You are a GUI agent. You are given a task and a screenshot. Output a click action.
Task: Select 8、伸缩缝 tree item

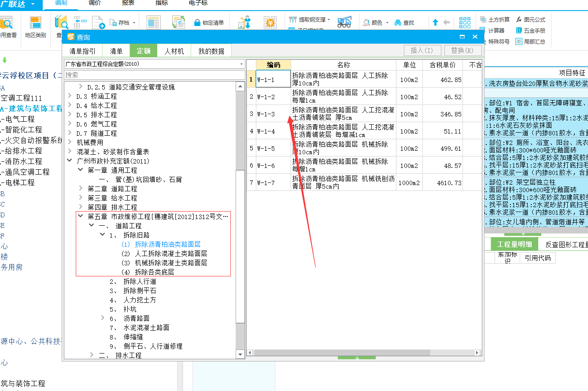pyautogui.click(x=126, y=337)
